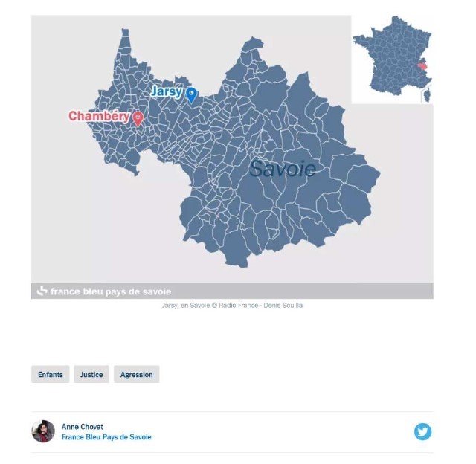Screen dimensions: 476x464
Task: Click the 'Jarsy, en Savoie' caption text
Action: (x=186, y=306)
